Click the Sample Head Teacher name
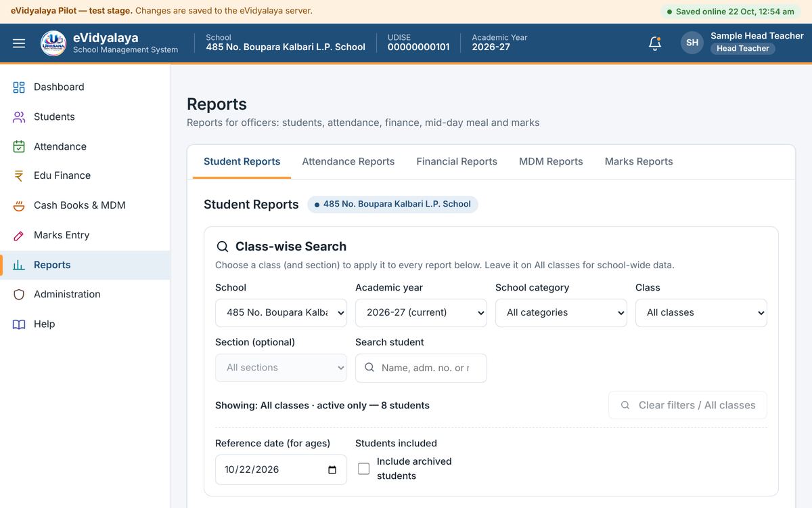 tap(757, 36)
